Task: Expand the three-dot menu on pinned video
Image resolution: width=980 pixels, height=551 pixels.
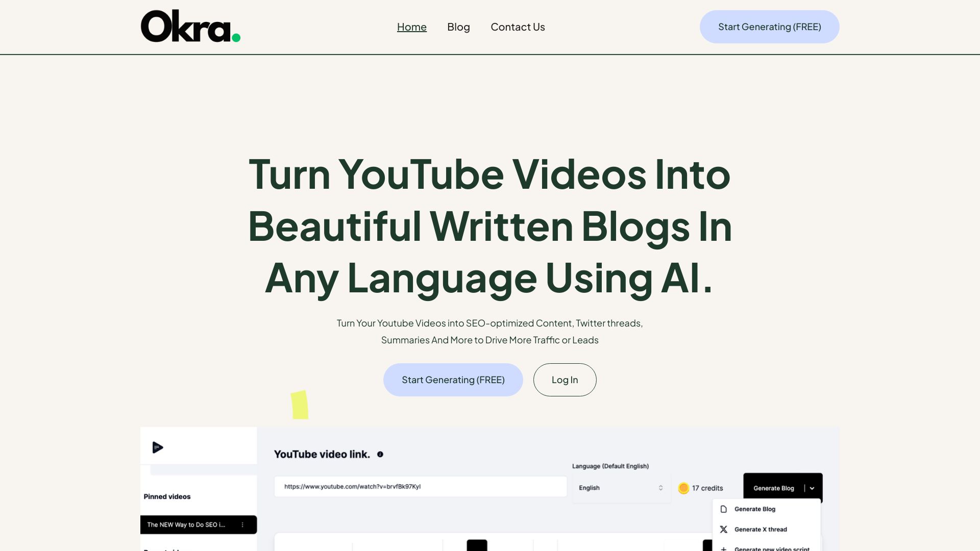Action: pos(242,524)
